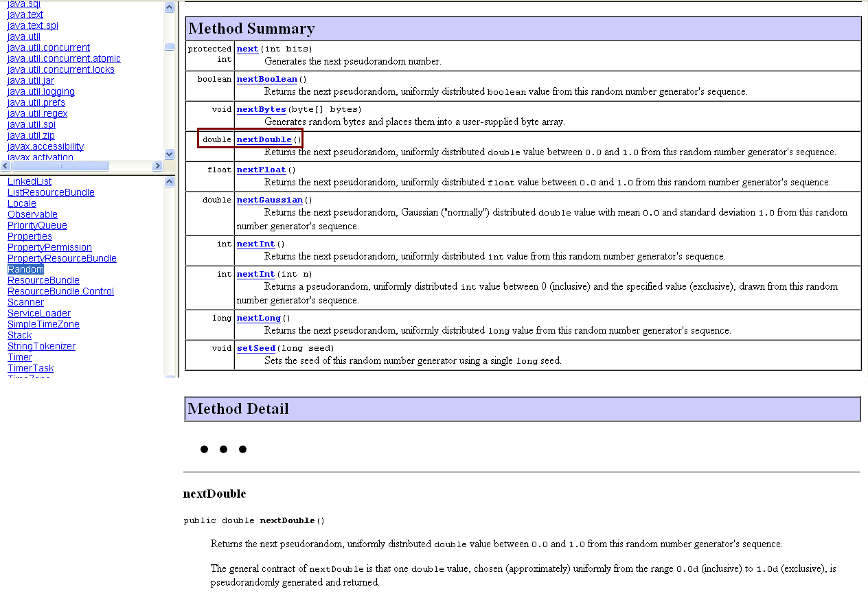
Task: Click the "Method Detail" heading
Action: point(238,408)
